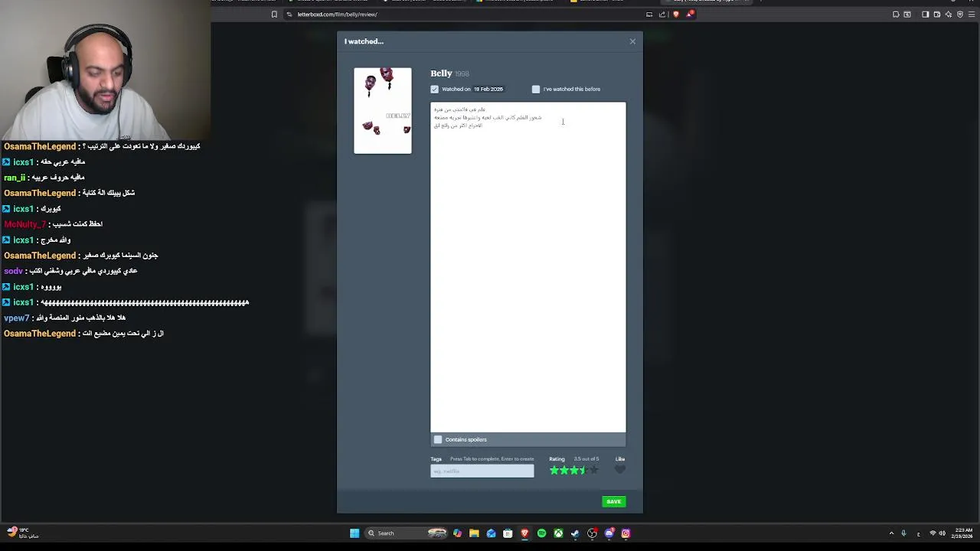Open Microsoft Store from the taskbar
Screen dimensions: 980x551
tap(508, 533)
